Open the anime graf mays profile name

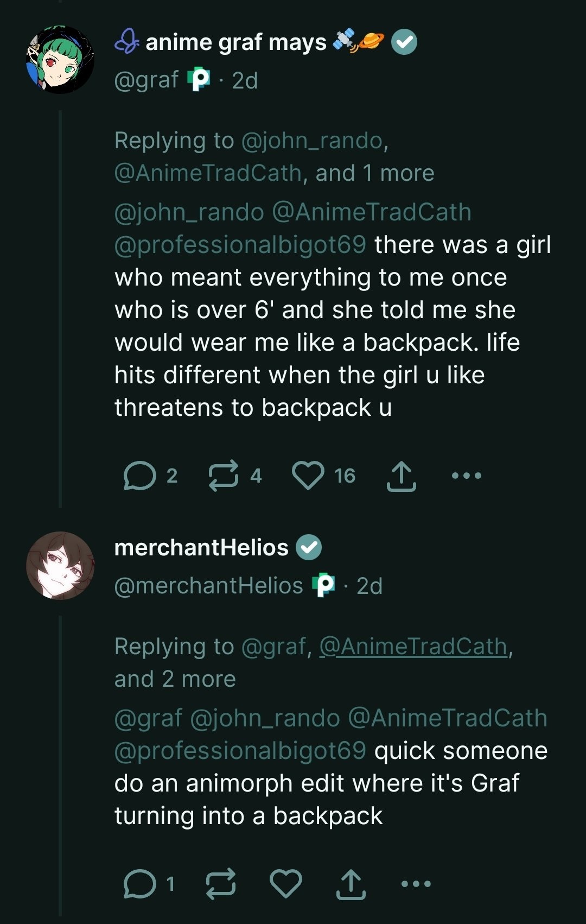click(x=236, y=42)
